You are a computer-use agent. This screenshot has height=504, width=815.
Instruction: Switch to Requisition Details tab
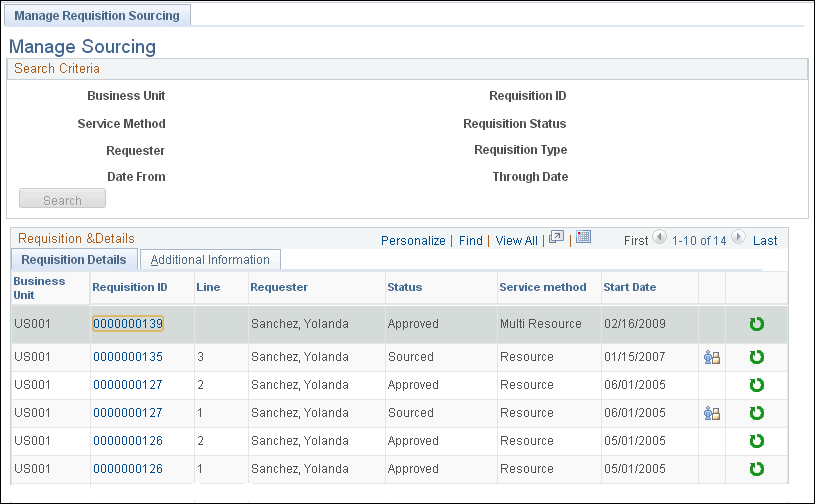pyautogui.click(x=74, y=260)
